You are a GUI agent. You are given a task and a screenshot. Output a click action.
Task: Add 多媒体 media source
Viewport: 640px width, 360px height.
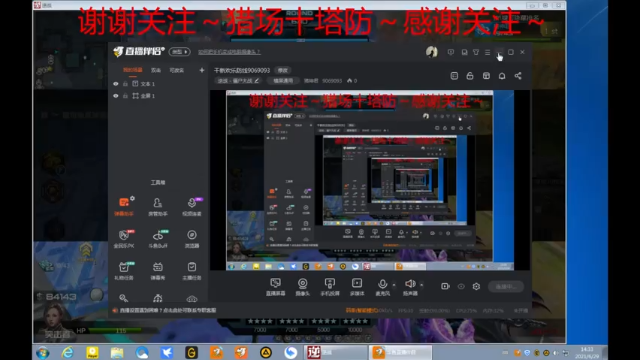(x=357, y=287)
